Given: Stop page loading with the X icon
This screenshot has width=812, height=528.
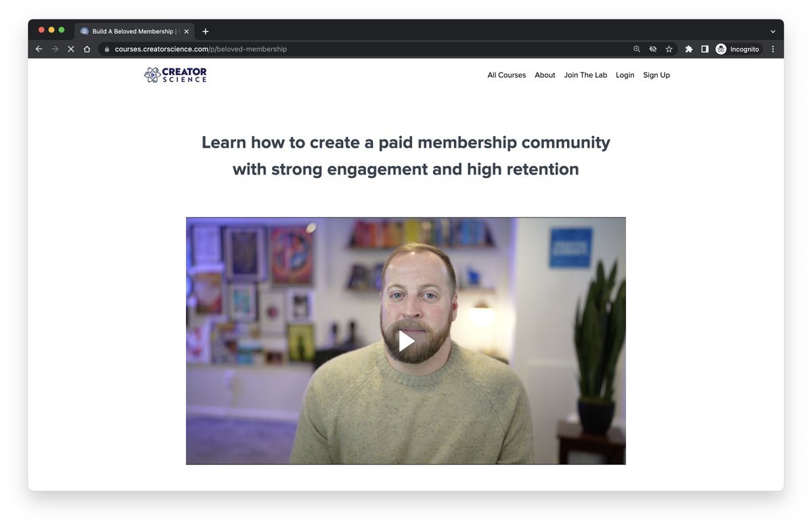Looking at the screenshot, I should [70, 49].
